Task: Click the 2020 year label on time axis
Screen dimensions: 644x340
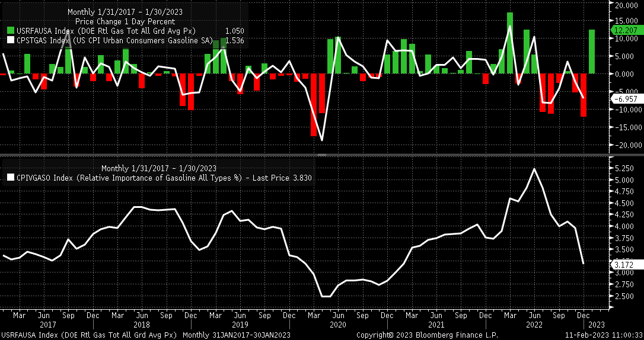Action: [x=337, y=325]
